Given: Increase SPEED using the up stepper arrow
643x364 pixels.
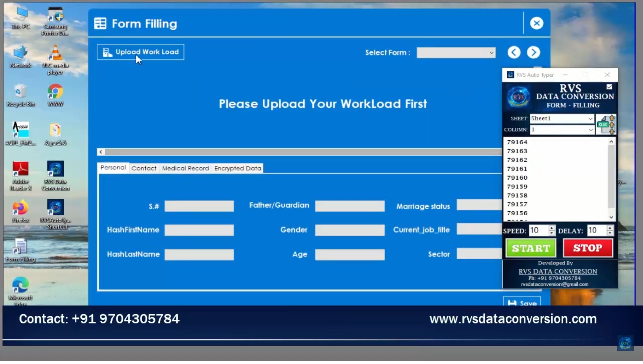Looking at the screenshot, I should (x=551, y=228).
